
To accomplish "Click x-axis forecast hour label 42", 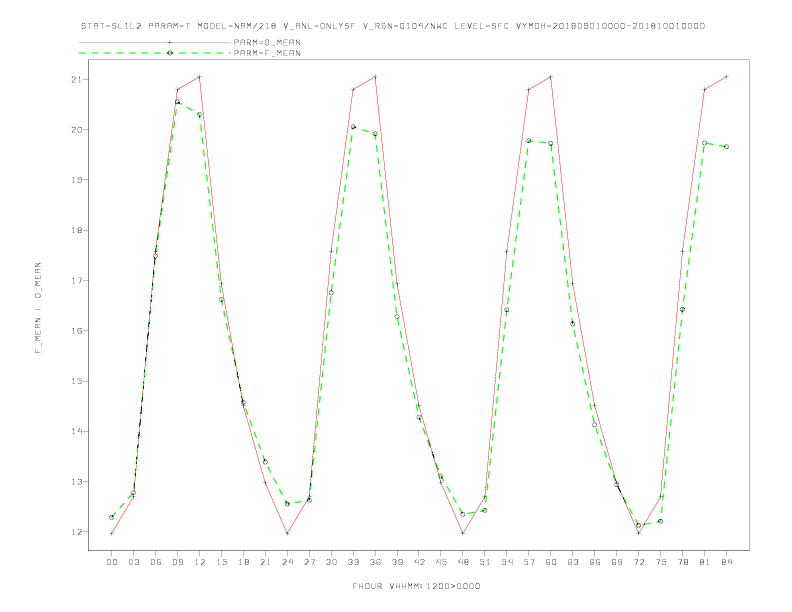I will 419,562.
